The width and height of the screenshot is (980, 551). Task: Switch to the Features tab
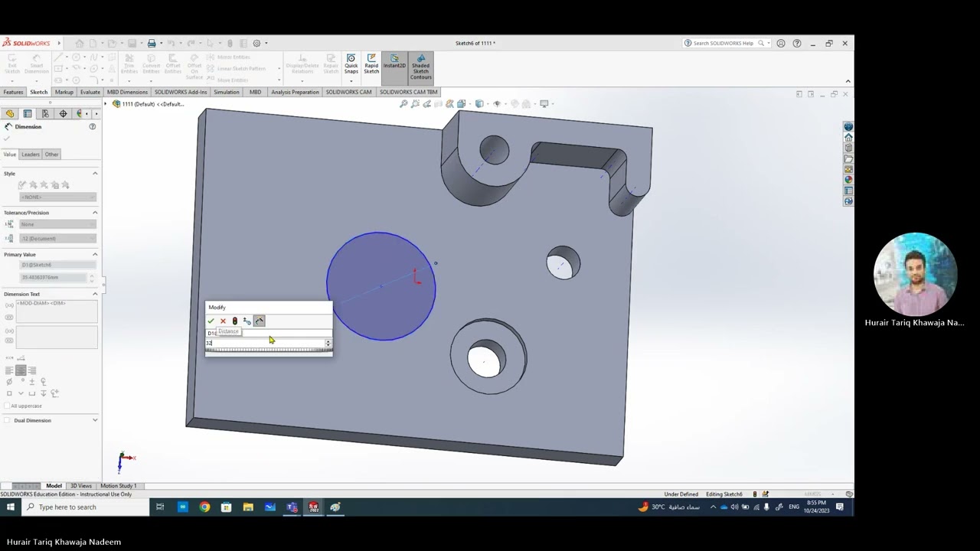pyautogui.click(x=13, y=92)
